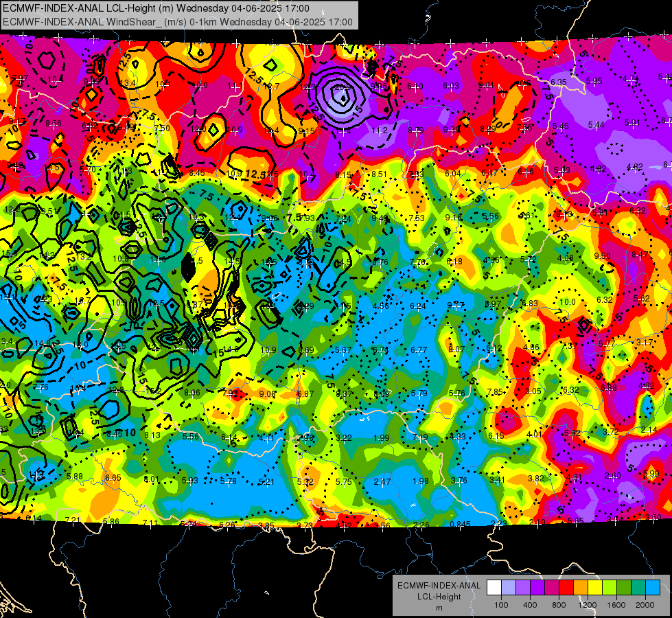
Task: Click the wind shear value 1.99
Action: (382, 438)
